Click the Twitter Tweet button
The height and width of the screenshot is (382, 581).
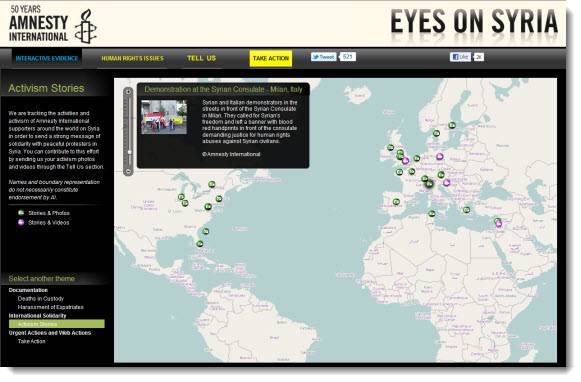pos(323,57)
